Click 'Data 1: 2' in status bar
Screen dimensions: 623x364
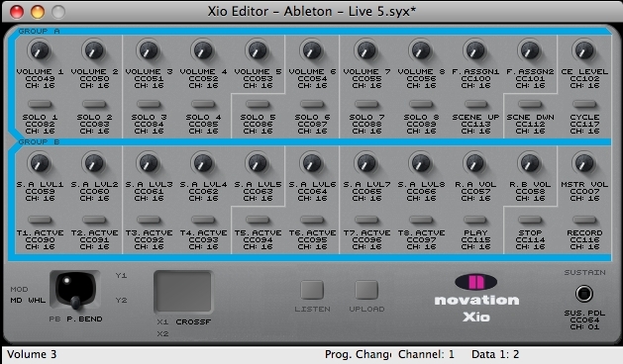coord(495,354)
